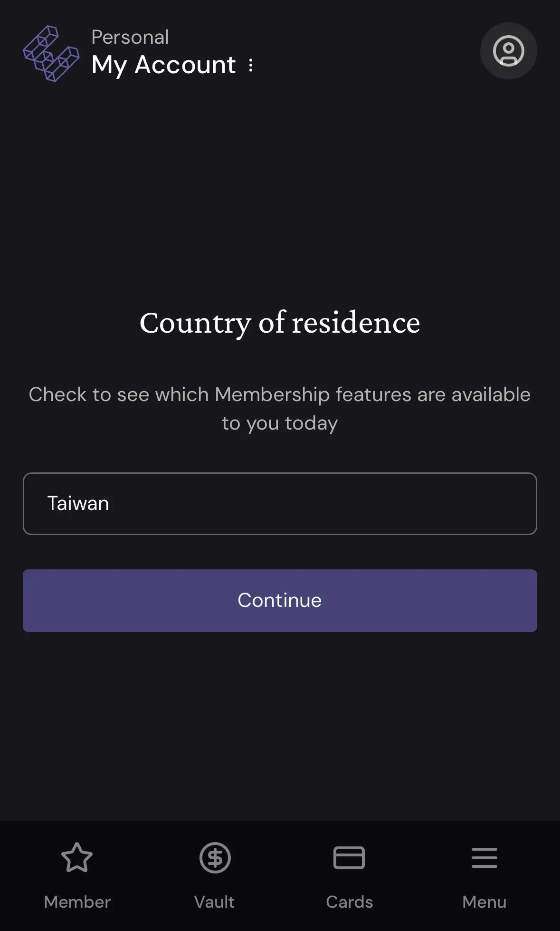
Task: Select the Cards tab label
Action: 349,902
